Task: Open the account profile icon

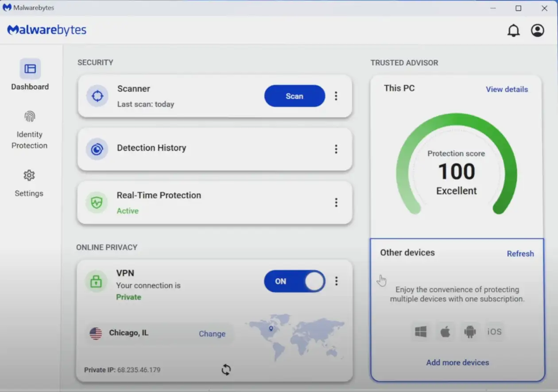Action: coord(538,31)
